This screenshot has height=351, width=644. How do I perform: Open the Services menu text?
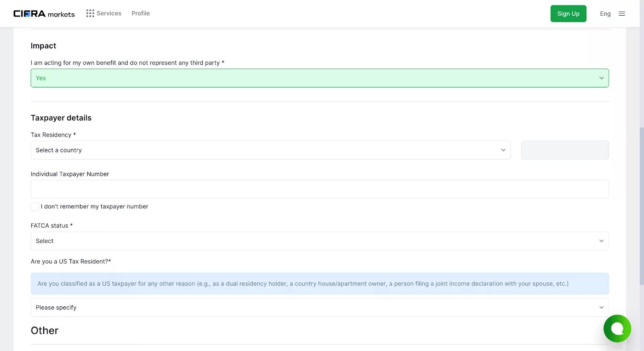tap(109, 13)
